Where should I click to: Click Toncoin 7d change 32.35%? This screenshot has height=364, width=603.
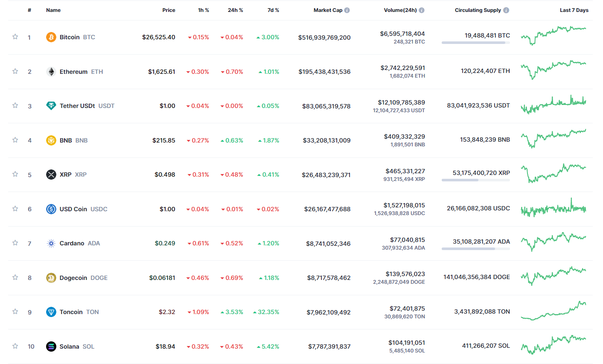266,312
